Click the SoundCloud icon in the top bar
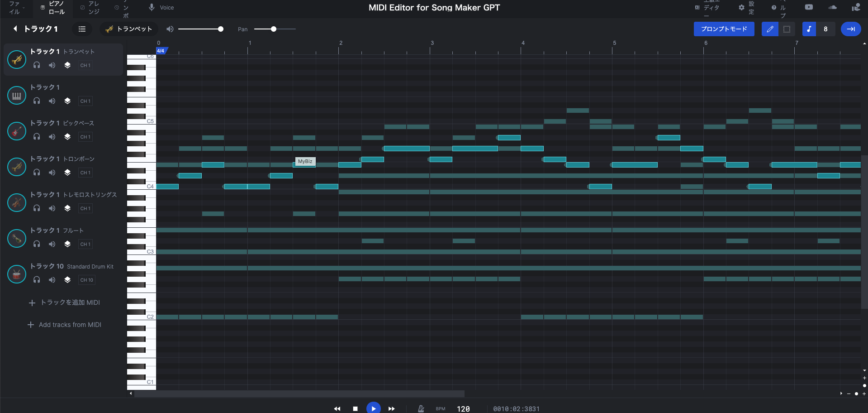Image resolution: width=868 pixels, height=413 pixels. coord(833,7)
